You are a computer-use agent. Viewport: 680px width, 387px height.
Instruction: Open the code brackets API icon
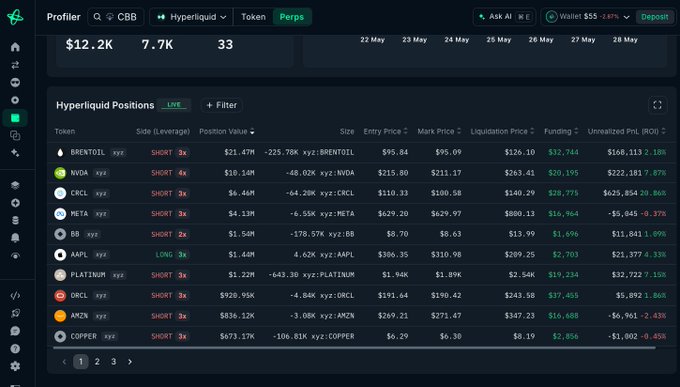tap(15, 295)
